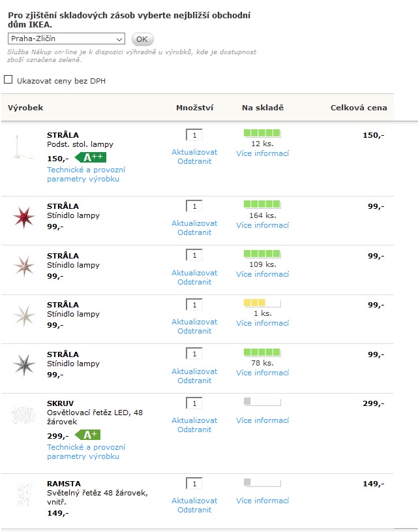Click the pink STRÅLA star lampshade image
Image resolution: width=418 pixels, height=532 pixels.
pos(23,266)
